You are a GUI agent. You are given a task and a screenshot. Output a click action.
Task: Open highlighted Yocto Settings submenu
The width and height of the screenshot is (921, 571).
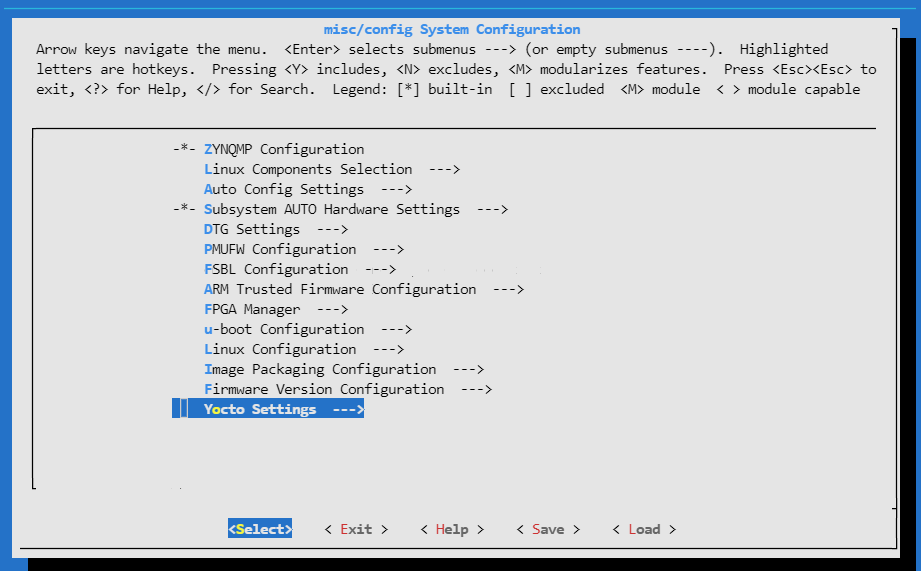tap(268, 409)
